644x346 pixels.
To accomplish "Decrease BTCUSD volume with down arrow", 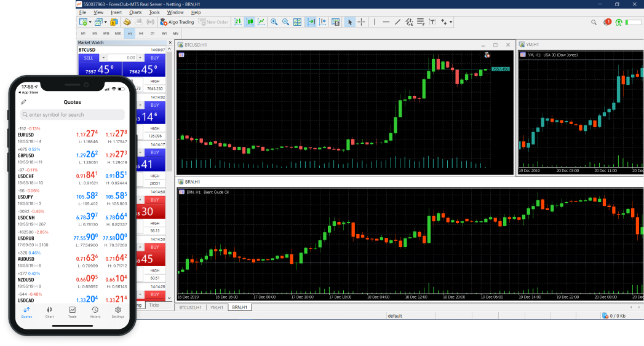I will click(x=103, y=58).
